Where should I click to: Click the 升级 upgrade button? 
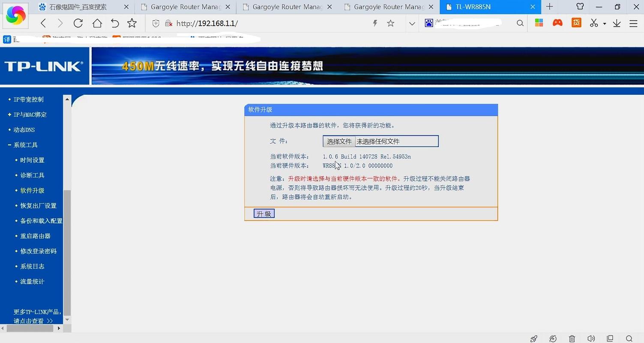point(264,214)
